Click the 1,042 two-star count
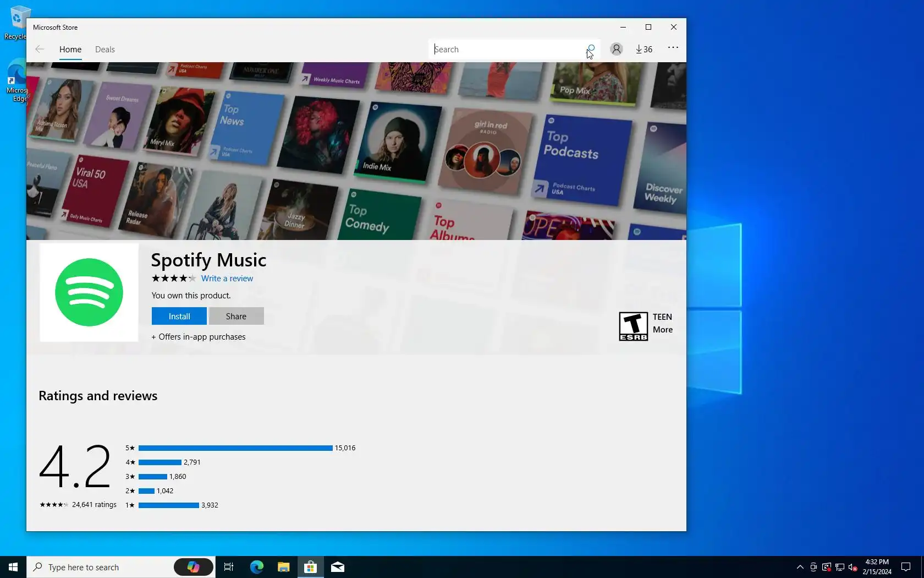The height and width of the screenshot is (578, 924). [165, 491]
